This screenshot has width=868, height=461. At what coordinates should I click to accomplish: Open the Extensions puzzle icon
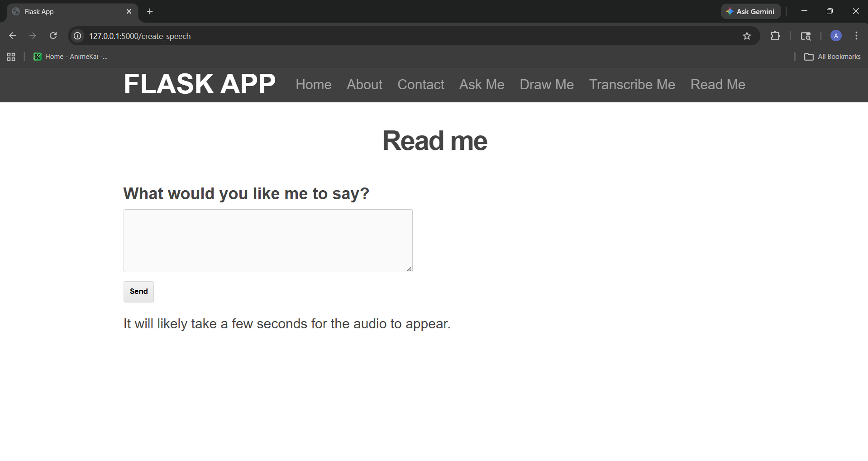(775, 36)
